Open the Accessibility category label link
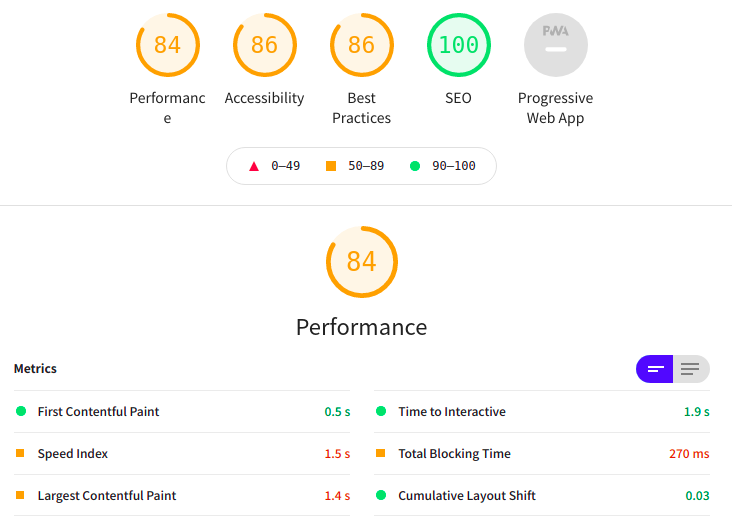Viewport: 732px width, 523px height. (x=264, y=98)
